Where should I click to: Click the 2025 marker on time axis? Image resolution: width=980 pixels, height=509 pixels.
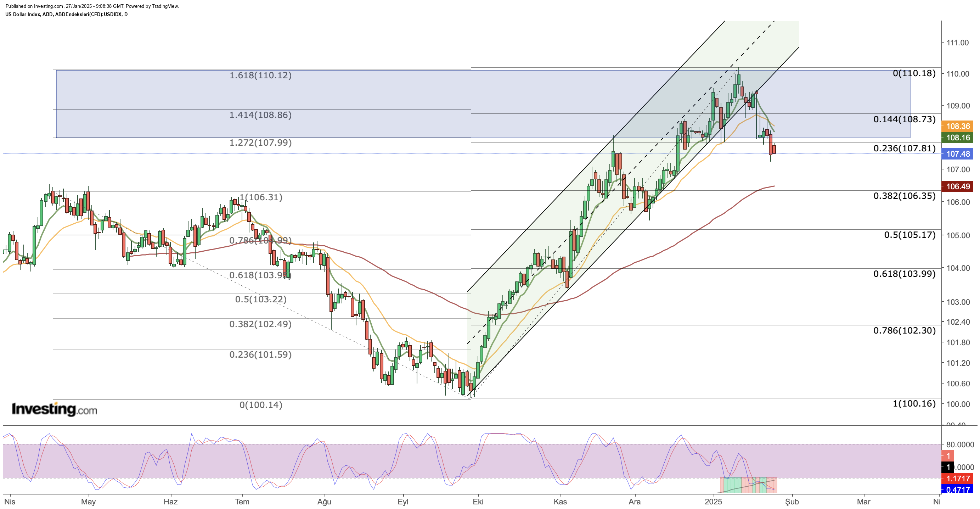pyautogui.click(x=713, y=502)
